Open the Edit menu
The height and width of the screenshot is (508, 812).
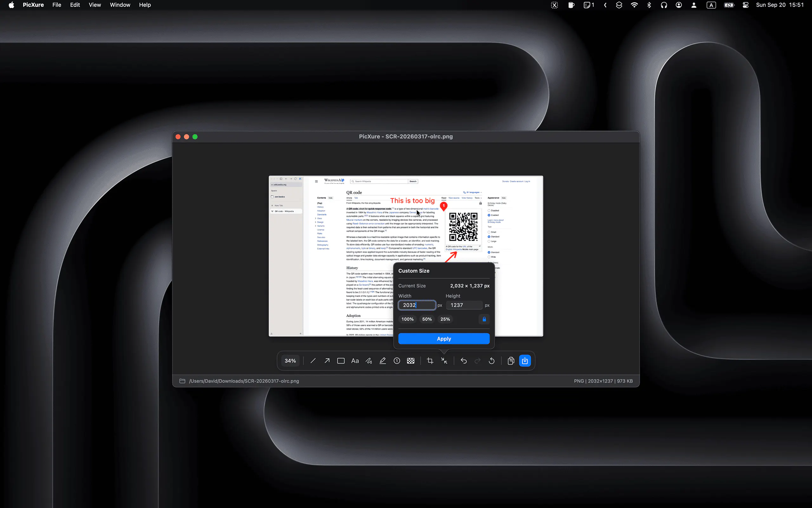[x=75, y=5]
